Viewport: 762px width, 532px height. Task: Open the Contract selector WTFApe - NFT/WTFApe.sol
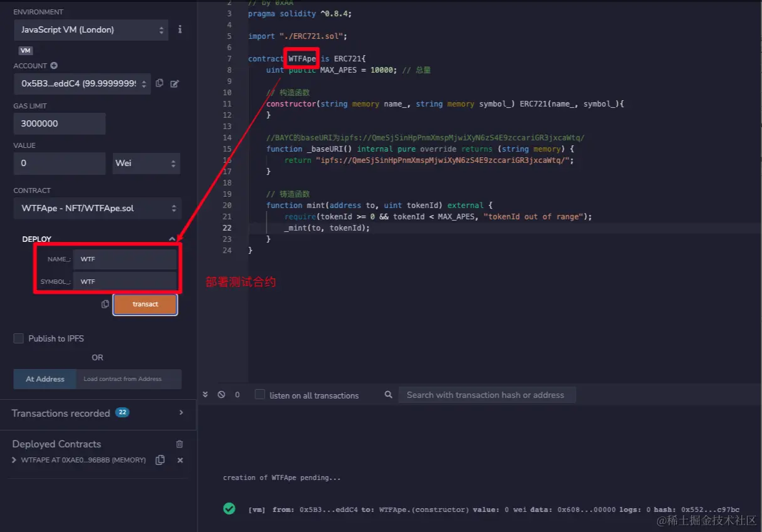click(97, 208)
